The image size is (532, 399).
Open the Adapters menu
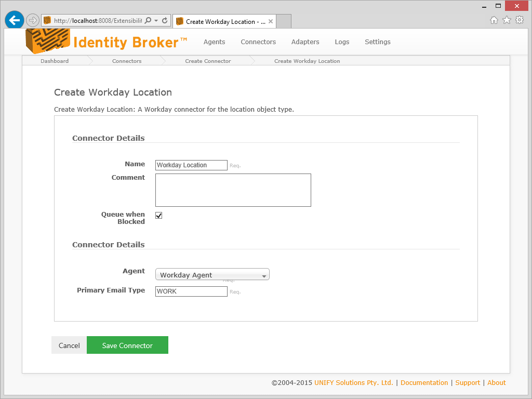click(x=305, y=42)
